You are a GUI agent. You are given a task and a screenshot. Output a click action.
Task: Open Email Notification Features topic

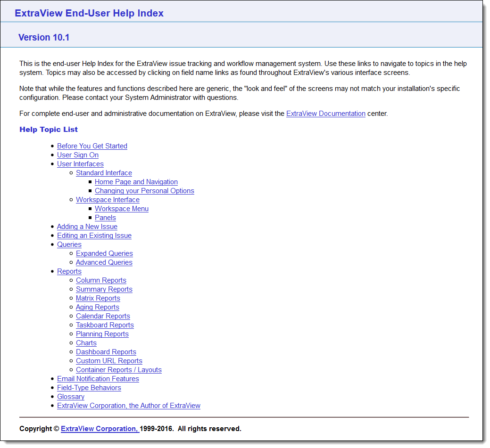point(98,379)
